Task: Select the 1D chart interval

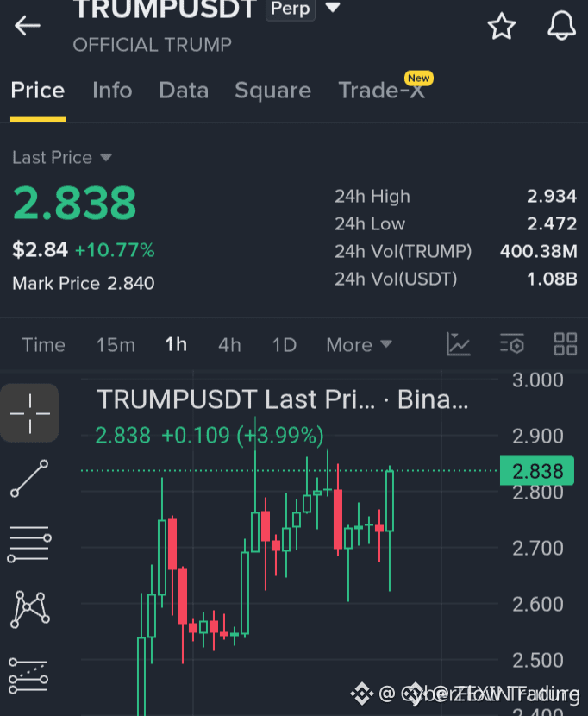Action: point(285,345)
